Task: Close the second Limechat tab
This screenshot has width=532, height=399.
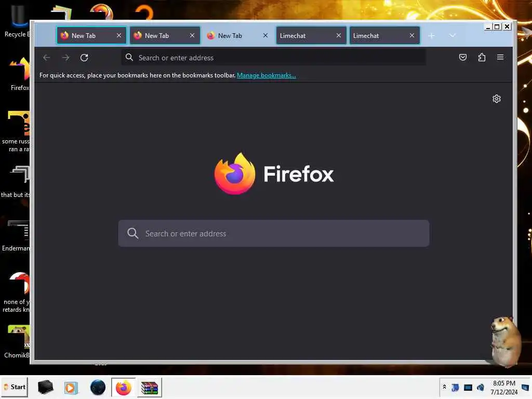Action: [412, 36]
